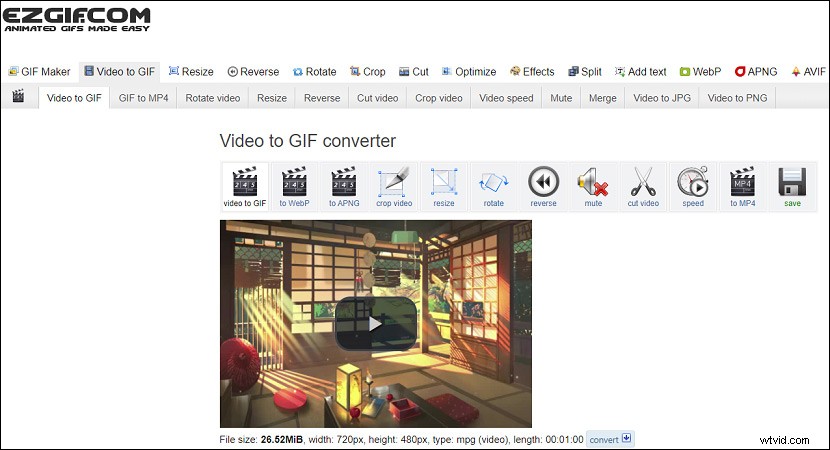Open APNG in the top menu

click(756, 71)
